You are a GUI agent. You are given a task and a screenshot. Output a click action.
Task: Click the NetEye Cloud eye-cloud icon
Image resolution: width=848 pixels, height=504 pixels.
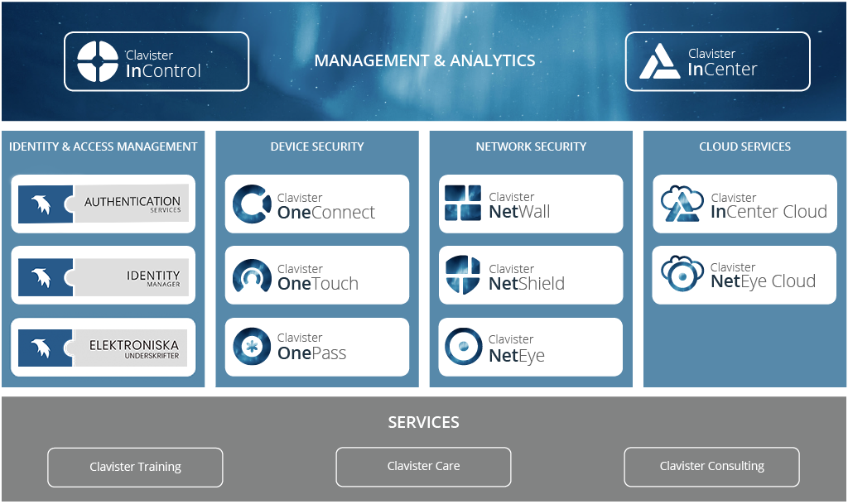(682, 274)
